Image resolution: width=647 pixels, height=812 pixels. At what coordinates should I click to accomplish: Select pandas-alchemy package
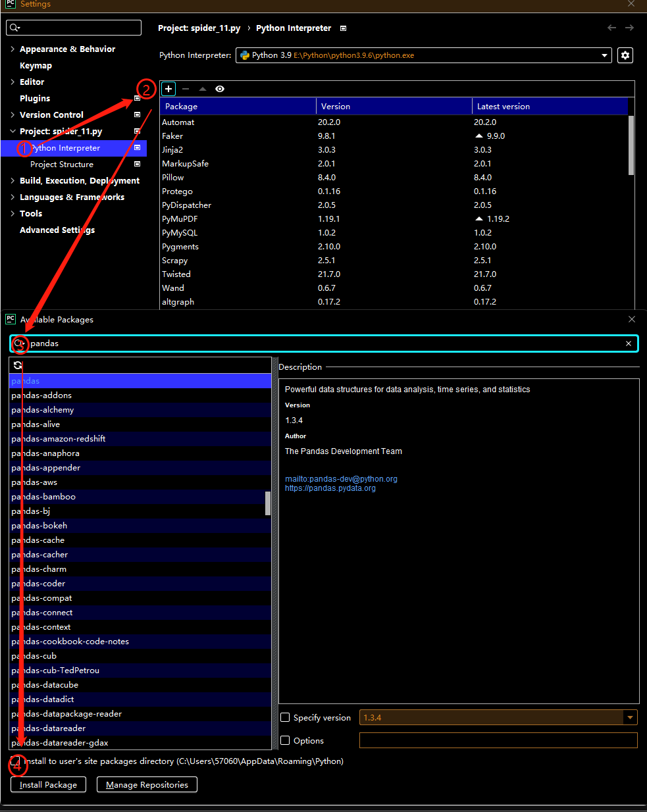140,410
